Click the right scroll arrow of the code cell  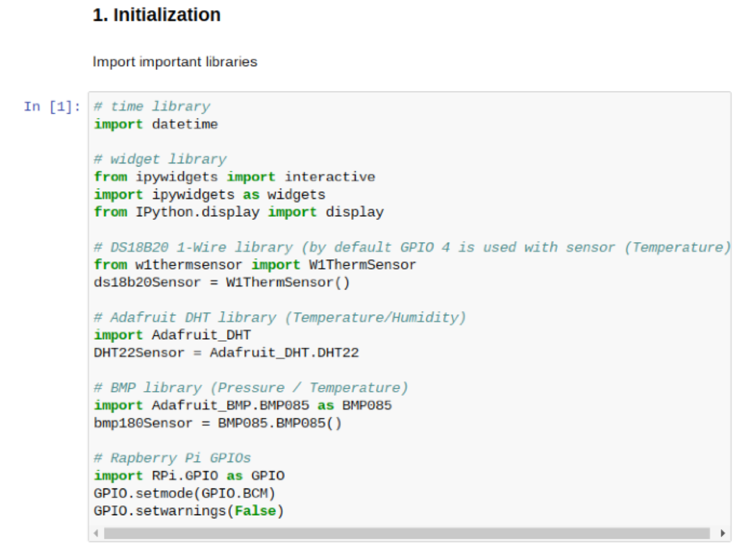pos(723,533)
